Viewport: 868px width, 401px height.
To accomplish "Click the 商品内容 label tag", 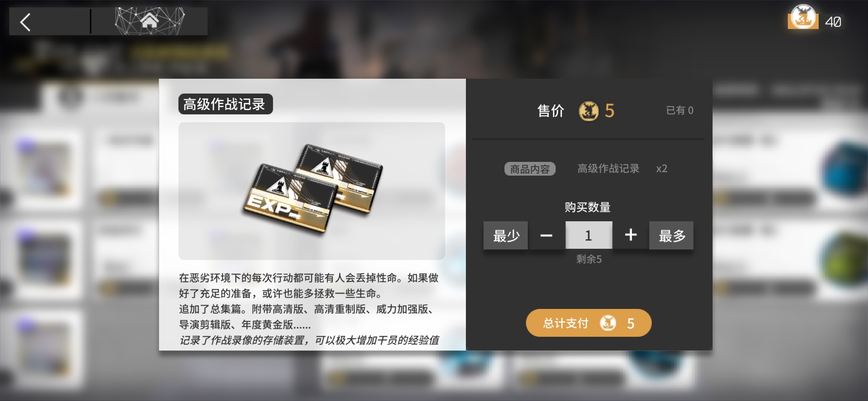I will click(x=530, y=169).
